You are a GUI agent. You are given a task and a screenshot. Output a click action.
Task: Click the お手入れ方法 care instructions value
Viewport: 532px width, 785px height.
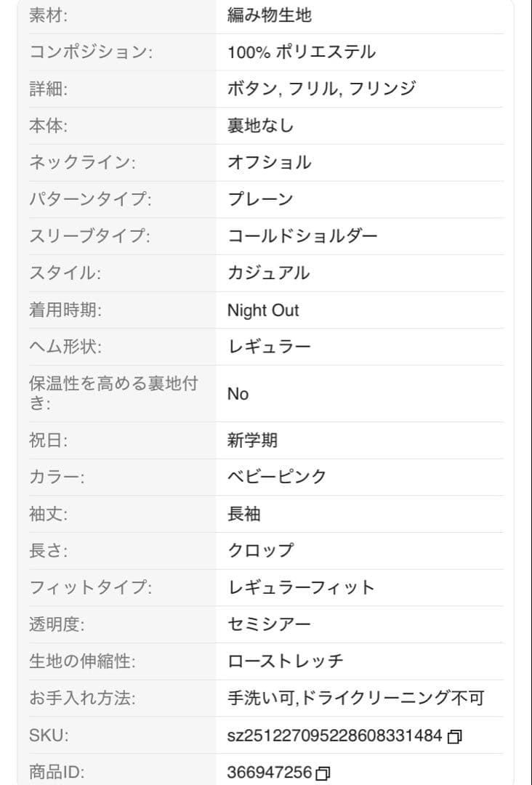tap(356, 698)
